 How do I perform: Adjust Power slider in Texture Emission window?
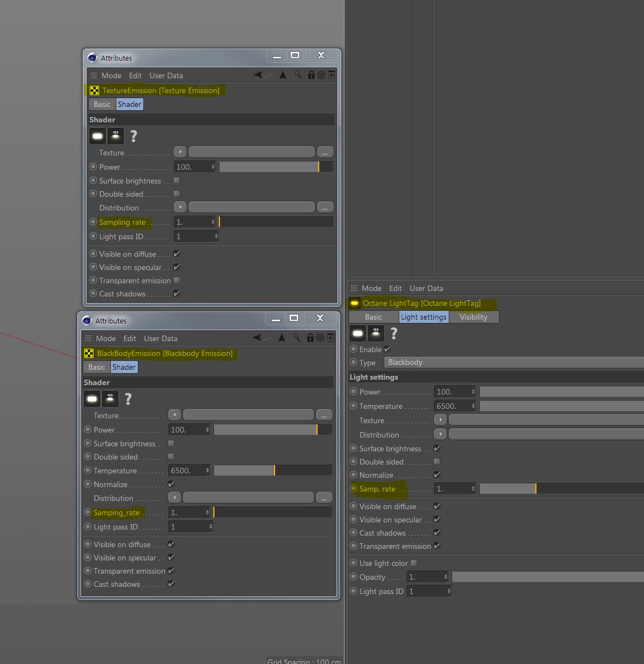click(276, 167)
